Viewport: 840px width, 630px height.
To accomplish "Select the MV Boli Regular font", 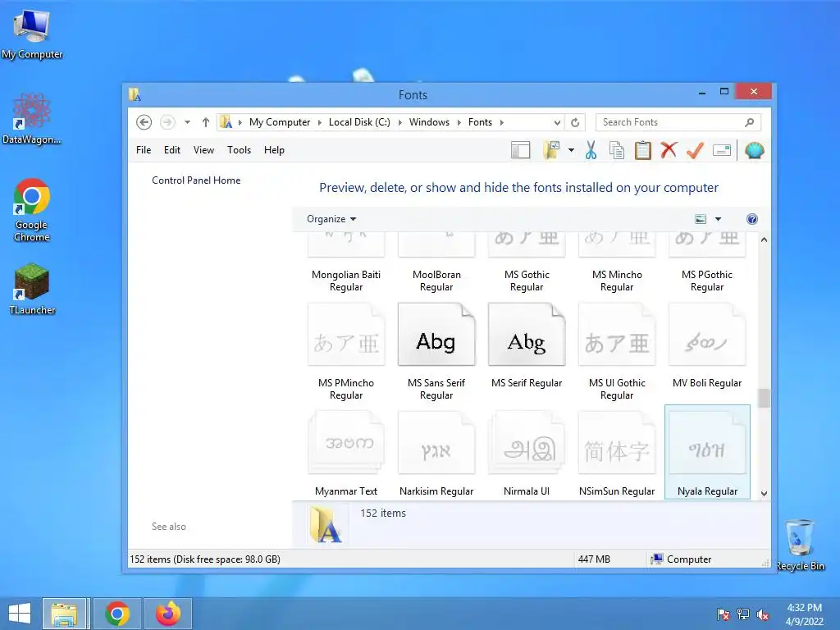I will coord(707,346).
